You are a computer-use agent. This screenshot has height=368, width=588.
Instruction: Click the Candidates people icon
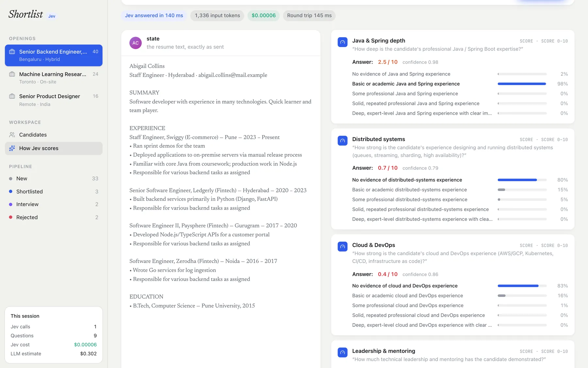click(12, 135)
